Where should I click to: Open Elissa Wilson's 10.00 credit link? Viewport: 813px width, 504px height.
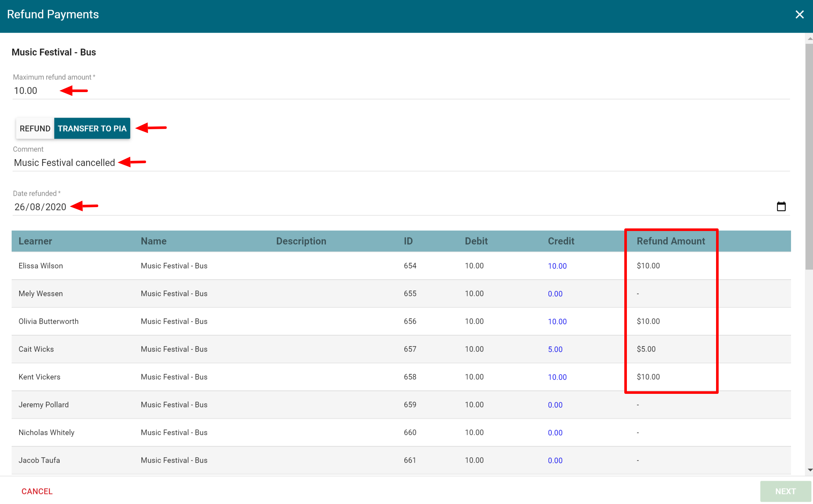point(557,266)
